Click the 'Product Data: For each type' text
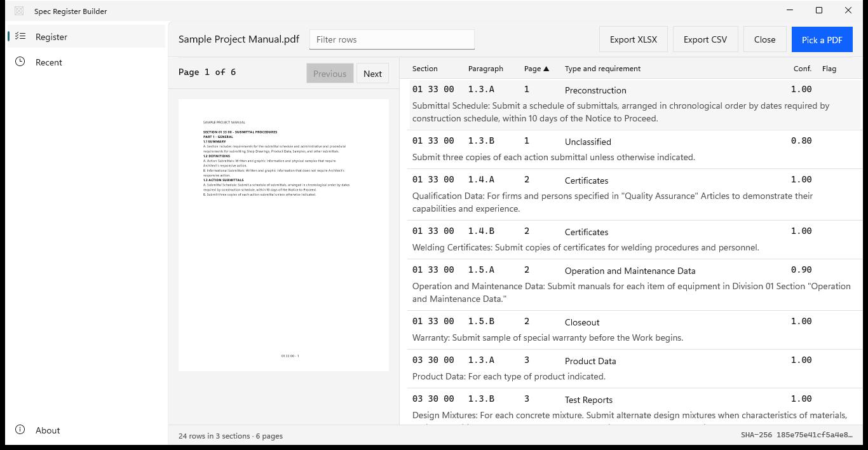Viewport: 868px width, 450px height. [x=509, y=376]
